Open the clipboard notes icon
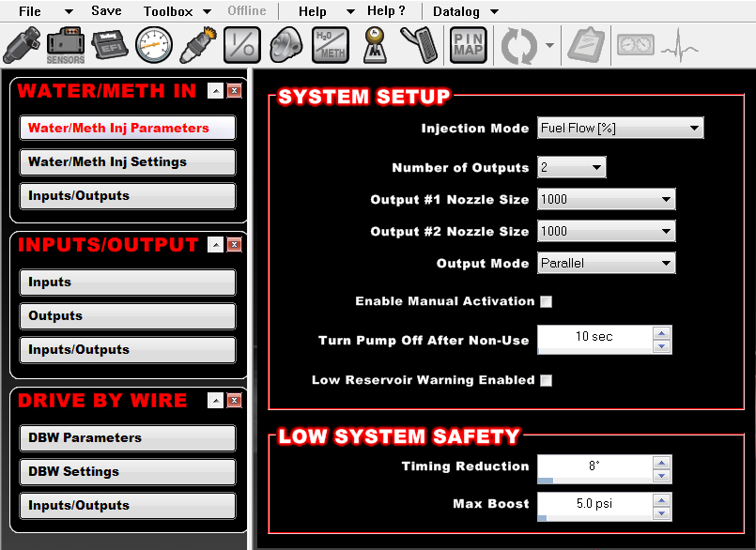This screenshot has height=550, width=756. click(586, 45)
